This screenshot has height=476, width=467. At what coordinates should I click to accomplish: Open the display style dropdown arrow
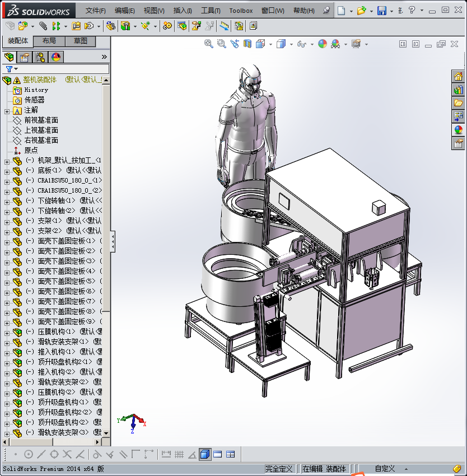[291, 44]
